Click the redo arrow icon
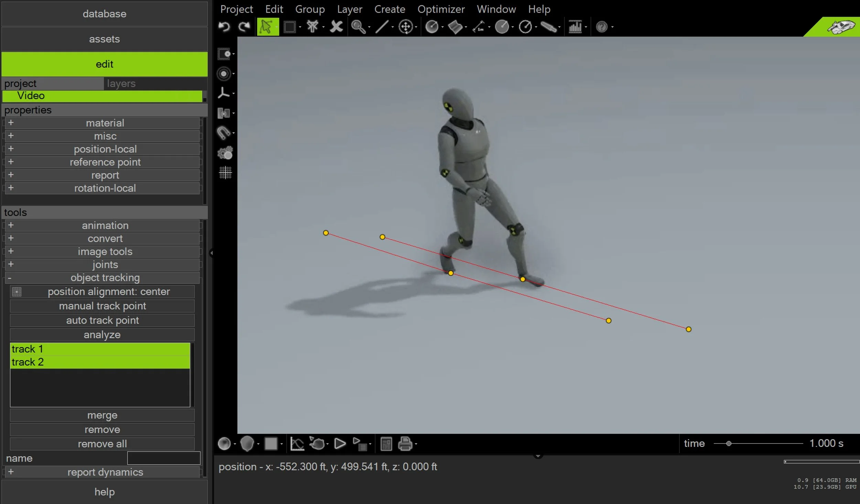Image resolution: width=860 pixels, height=504 pixels. [244, 26]
